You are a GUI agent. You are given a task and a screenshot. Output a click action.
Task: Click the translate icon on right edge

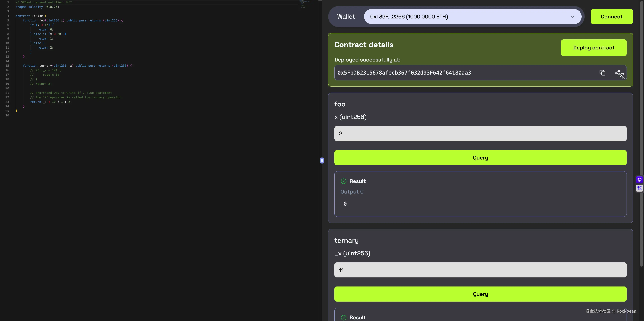pyautogui.click(x=639, y=188)
